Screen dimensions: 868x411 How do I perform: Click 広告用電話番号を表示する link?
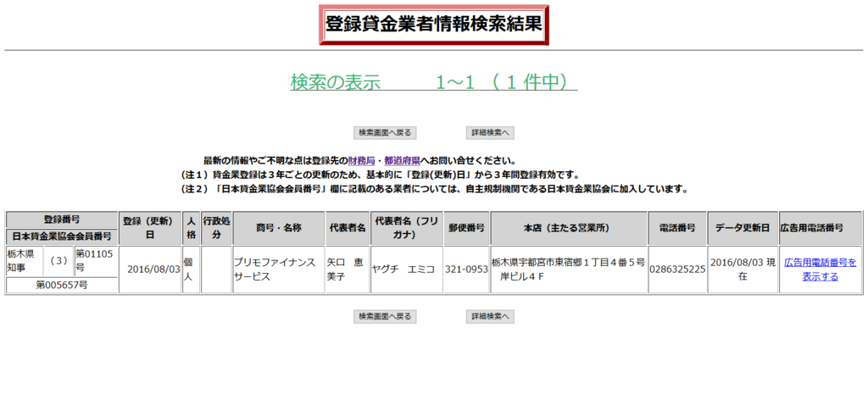tap(821, 269)
